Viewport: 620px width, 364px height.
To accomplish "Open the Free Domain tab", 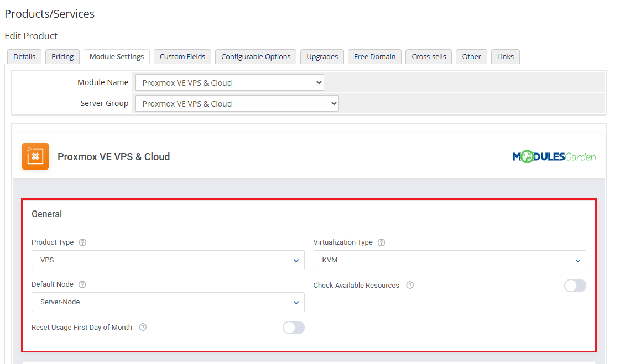I will click(374, 56).
